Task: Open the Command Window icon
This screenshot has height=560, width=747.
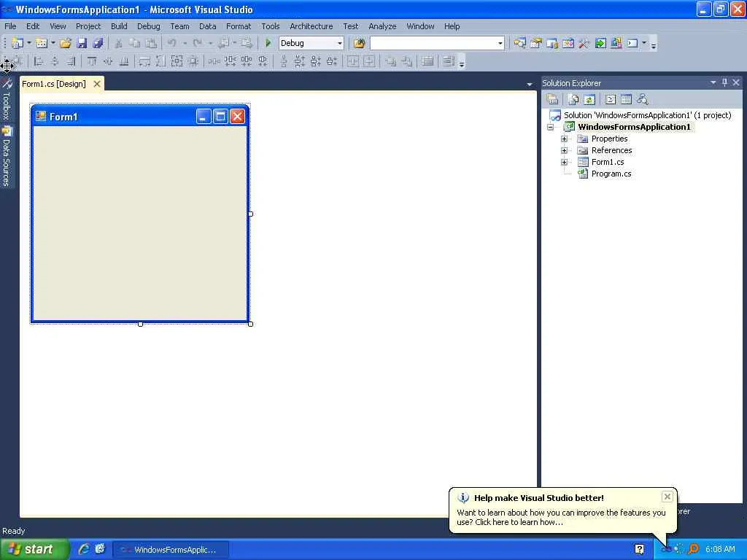Action: coord(632,43)
